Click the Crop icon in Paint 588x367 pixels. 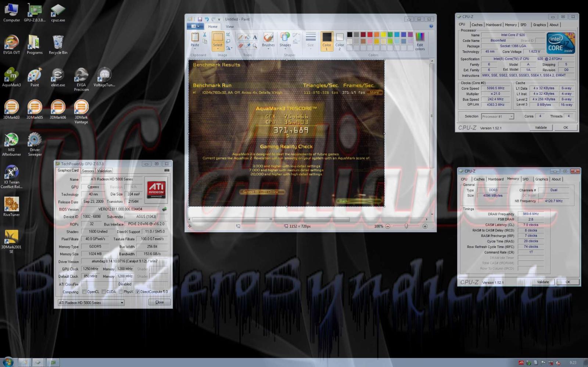click(228, 35)
